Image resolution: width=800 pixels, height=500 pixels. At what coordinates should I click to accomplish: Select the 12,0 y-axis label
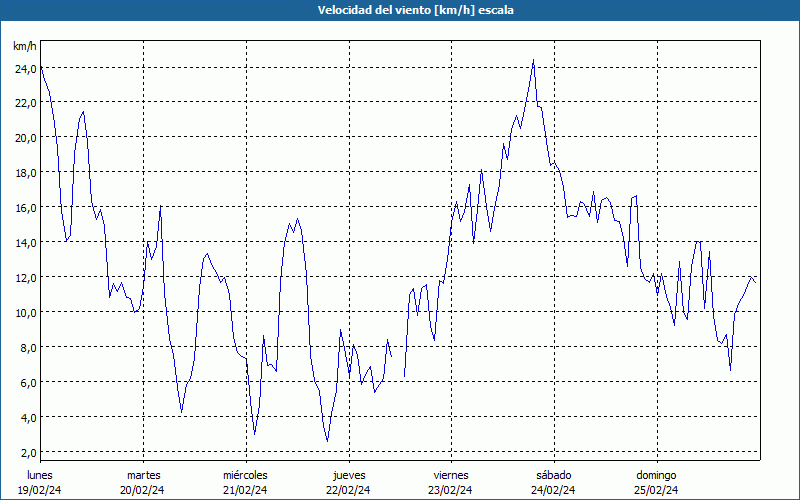tap(26, 278)
